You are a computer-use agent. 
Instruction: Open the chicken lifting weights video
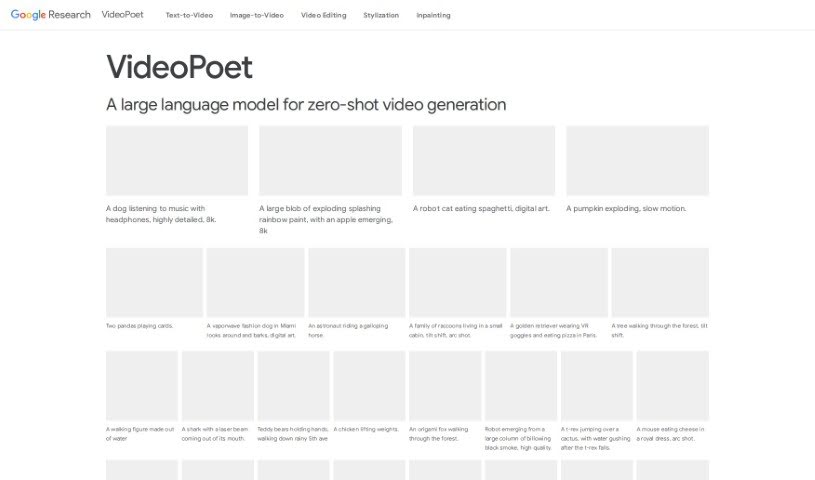pos(370,385)
